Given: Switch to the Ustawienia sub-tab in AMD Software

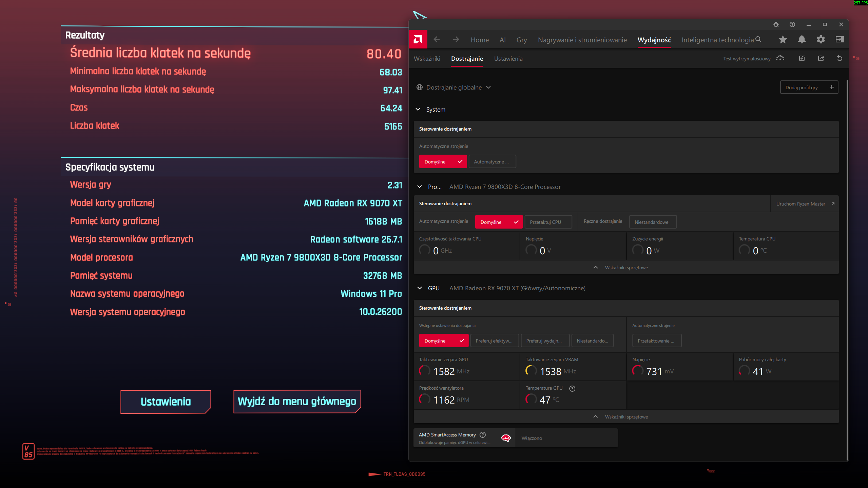Looking at the screenshot, I should (x=508, y=59).
